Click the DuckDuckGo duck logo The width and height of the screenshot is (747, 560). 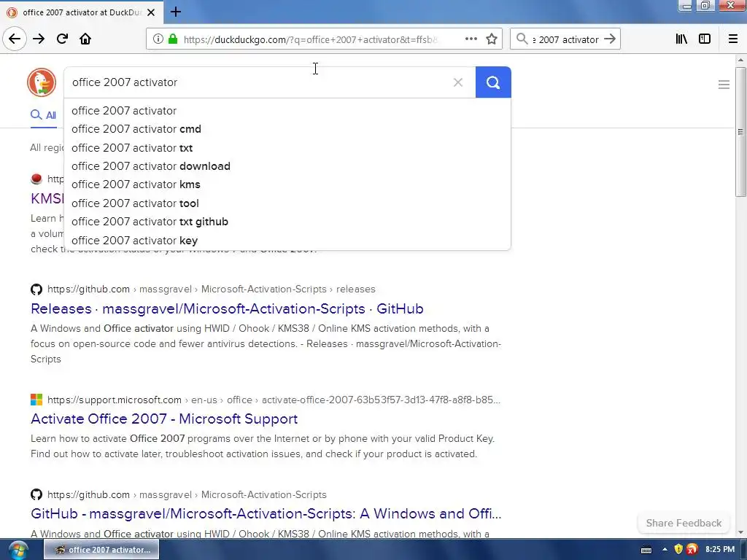click(42, 82)
